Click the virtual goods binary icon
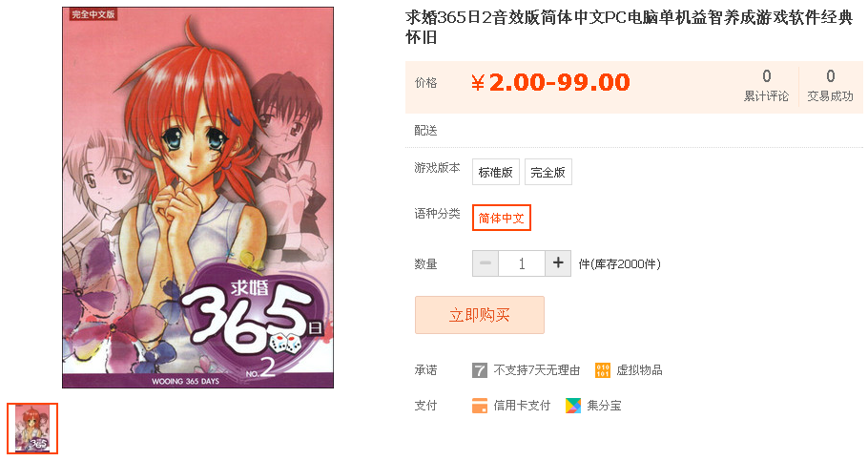This screenshot has height=461, width=868. click(x=602, y=370)
